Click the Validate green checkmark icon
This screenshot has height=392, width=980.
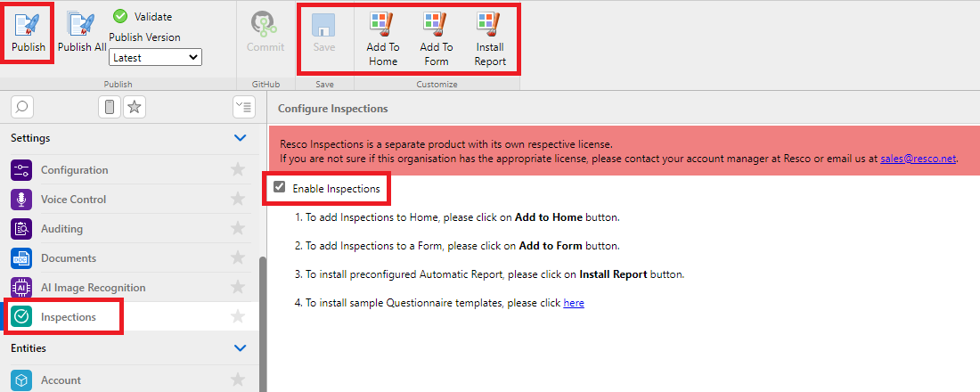[x=120, y=16]
